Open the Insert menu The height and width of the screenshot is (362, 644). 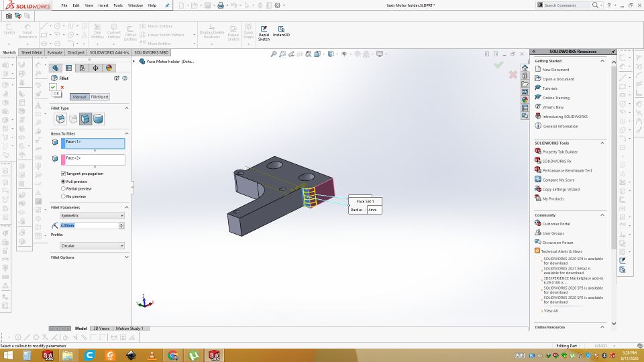tap(103, 5)
